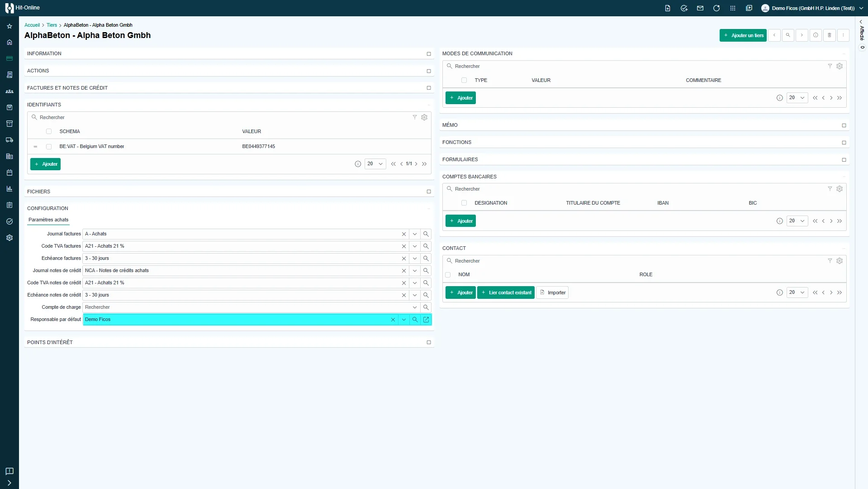Click the Compte de charge input field
Screen dimensions: 868x489
pos(247,307)
